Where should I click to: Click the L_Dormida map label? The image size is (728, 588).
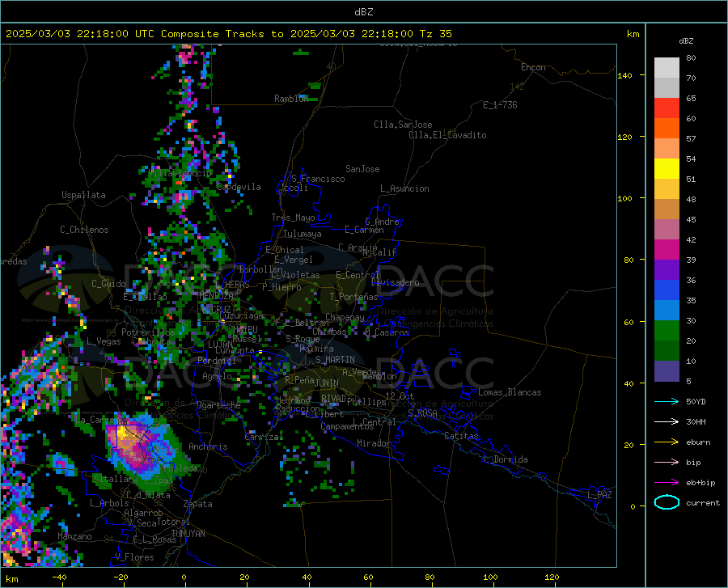pyautogui.click(x=505, y=459)
